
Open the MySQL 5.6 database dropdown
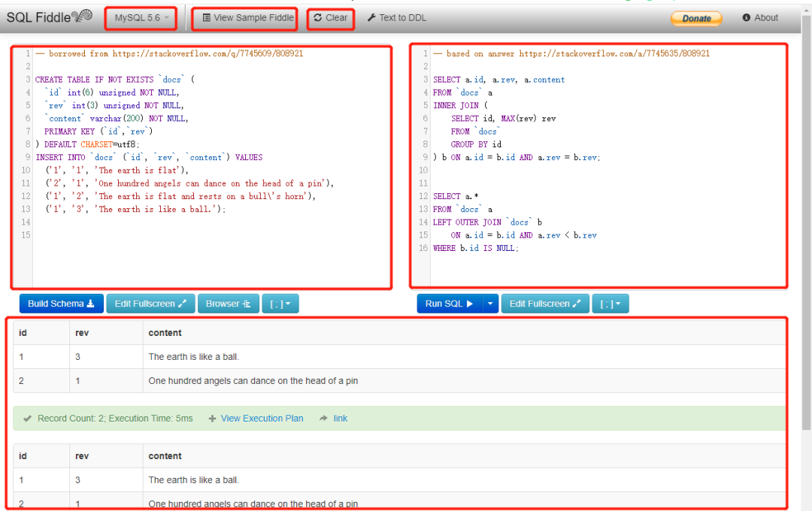(141, 18)
